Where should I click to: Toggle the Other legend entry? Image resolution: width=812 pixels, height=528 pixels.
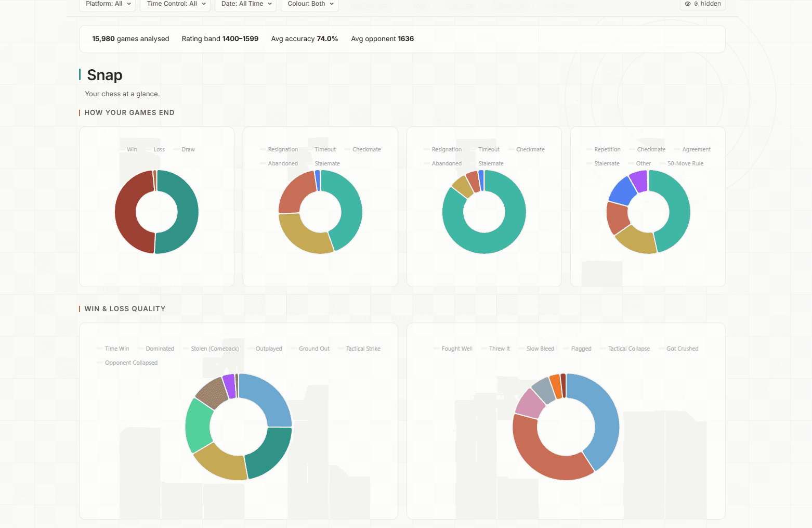(x=639, y=163)
